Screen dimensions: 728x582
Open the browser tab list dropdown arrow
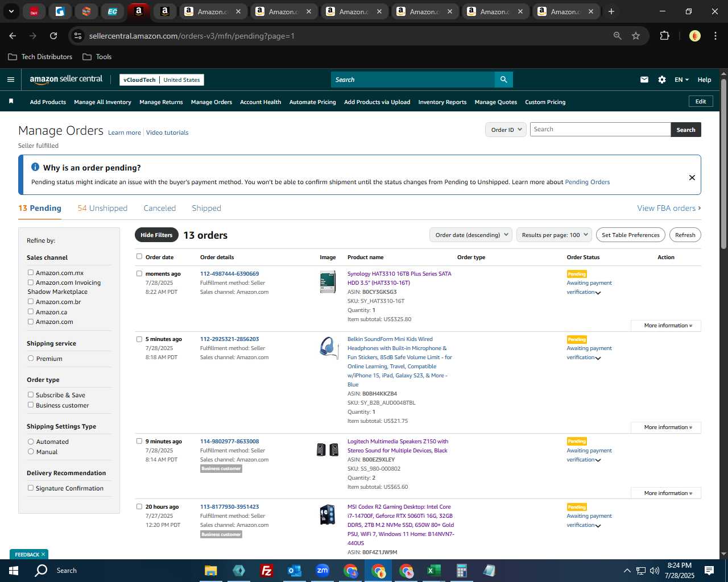(11, 11)
